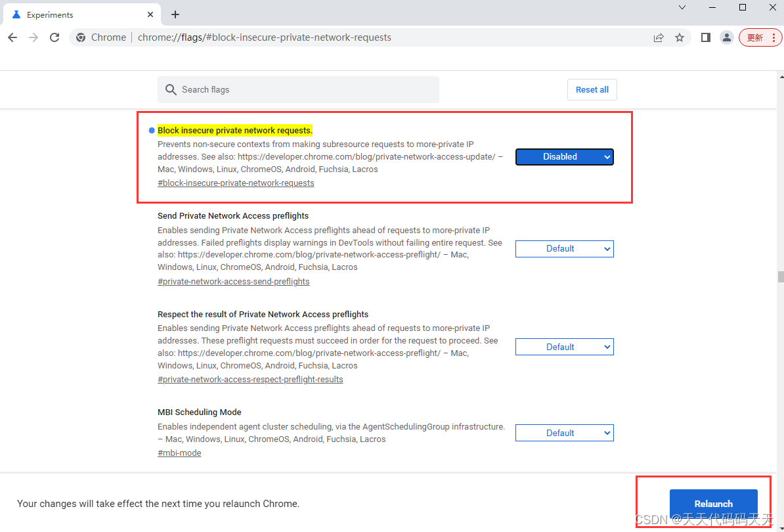Bookmark this page with star icon
The width and height of the screenshot is (784, 532).
coord(680,37)
